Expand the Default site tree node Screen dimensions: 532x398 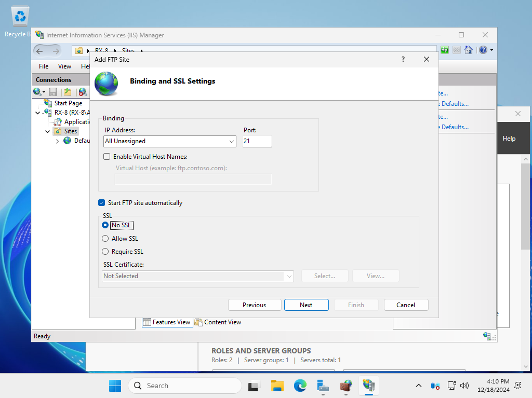coord(57,141)
